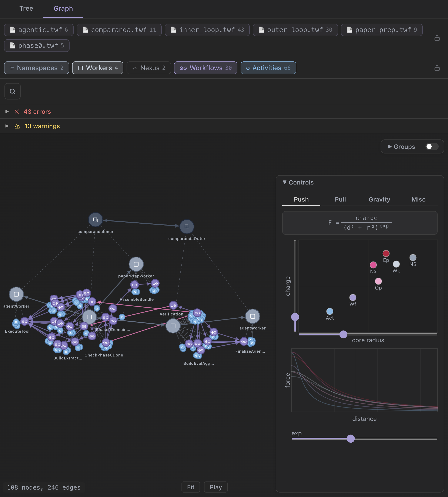Click the force formula box
The image size is (448, 497).
point(360,223)
